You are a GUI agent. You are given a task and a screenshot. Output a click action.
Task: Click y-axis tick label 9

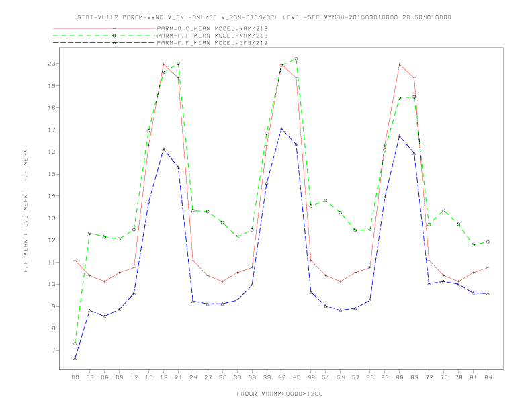[54, 306]
